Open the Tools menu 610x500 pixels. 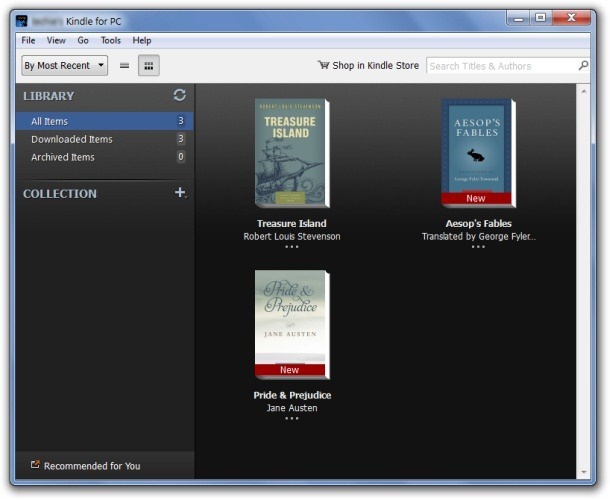tap(111, 40)
